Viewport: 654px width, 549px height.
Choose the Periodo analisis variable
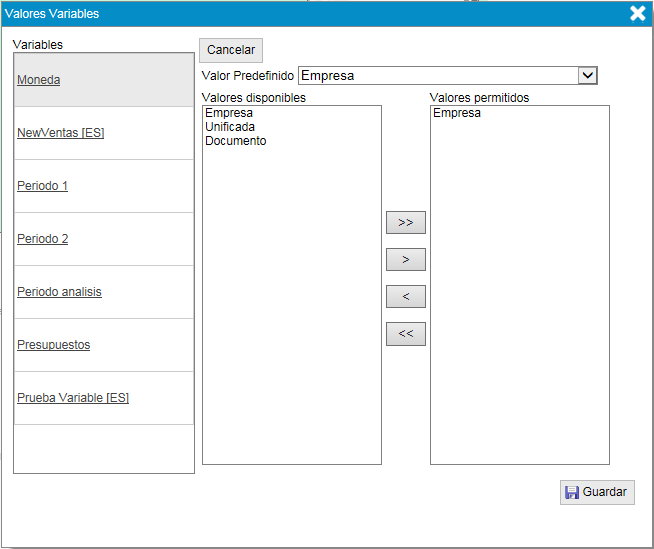coord(59,292)
